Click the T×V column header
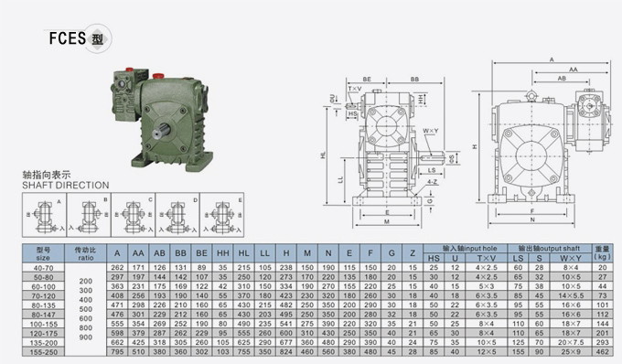This screenshot has height=364, width=622. coord(486,258)
